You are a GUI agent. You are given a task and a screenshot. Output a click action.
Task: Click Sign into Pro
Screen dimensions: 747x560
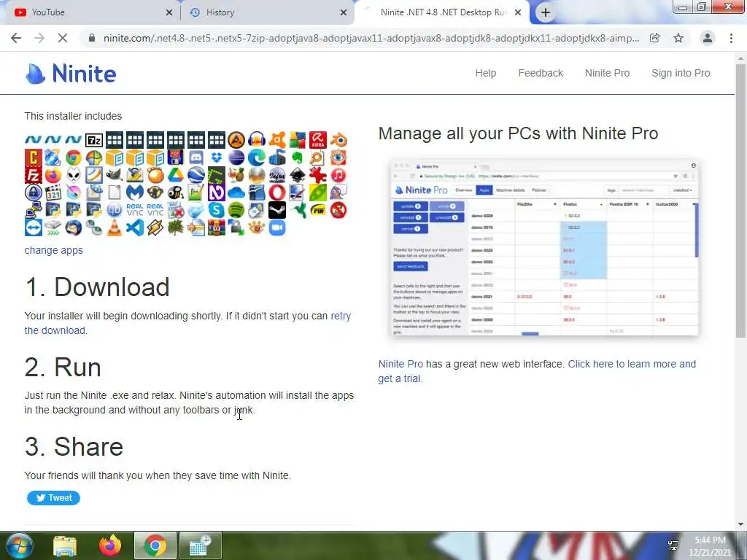tap(681, 73)
